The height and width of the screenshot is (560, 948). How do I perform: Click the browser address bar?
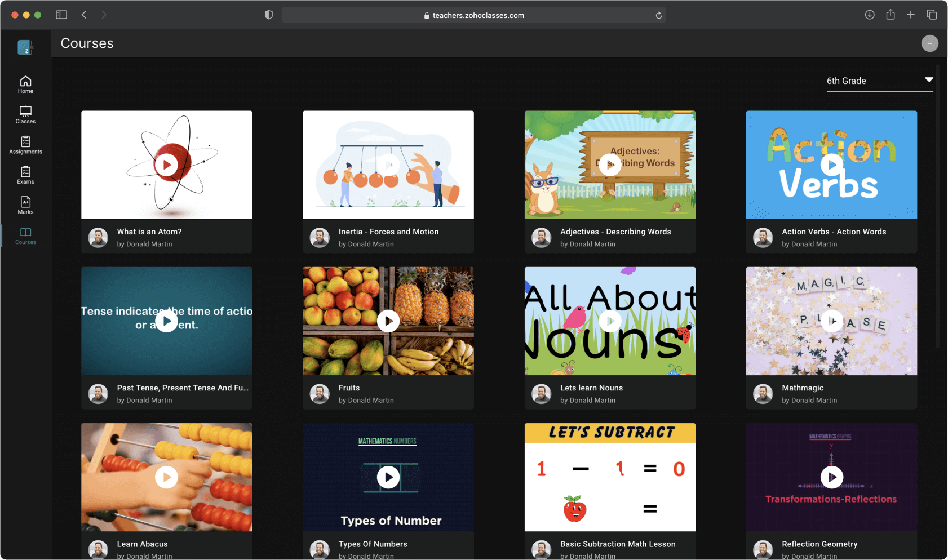coord(473,15)
